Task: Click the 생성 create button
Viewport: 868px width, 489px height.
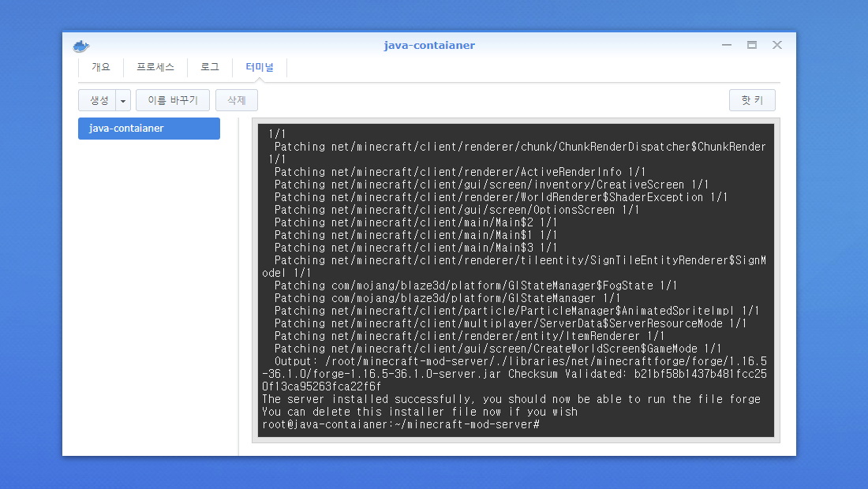Action: [x=97, y=100]
